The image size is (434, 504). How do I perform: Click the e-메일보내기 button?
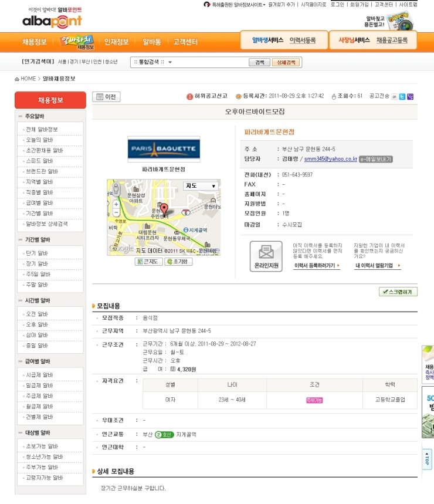(x=375, y=159)
